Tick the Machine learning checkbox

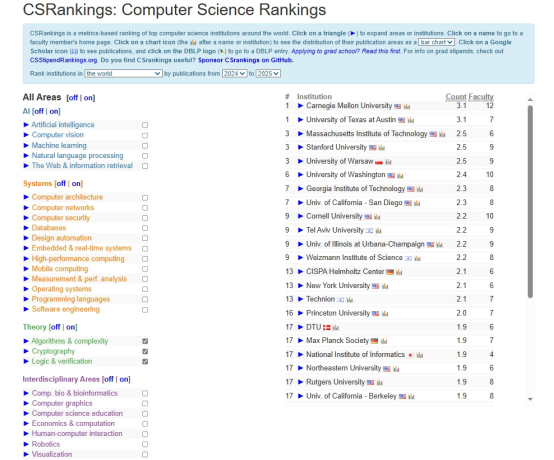click(145, 146)
